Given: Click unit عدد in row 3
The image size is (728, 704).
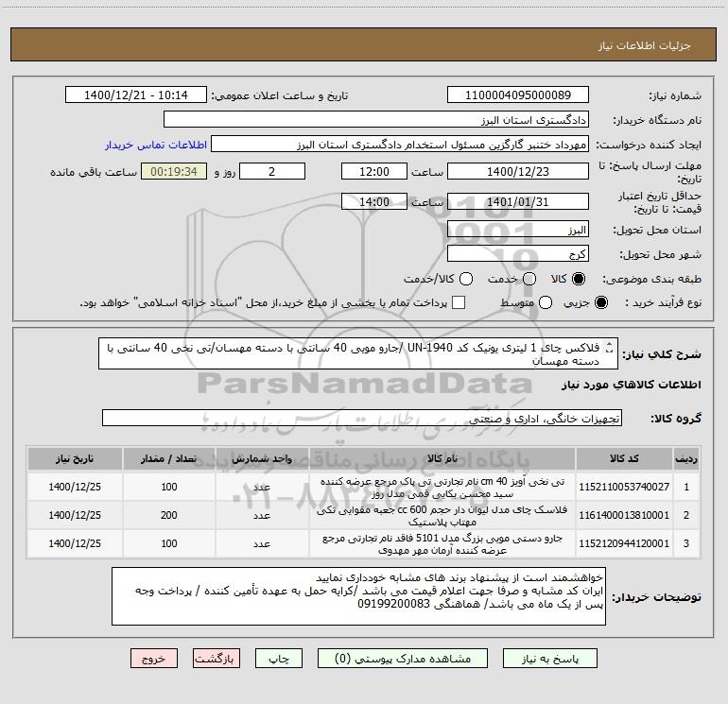Looking at the screenshot, I should click(x=262, y=544).
